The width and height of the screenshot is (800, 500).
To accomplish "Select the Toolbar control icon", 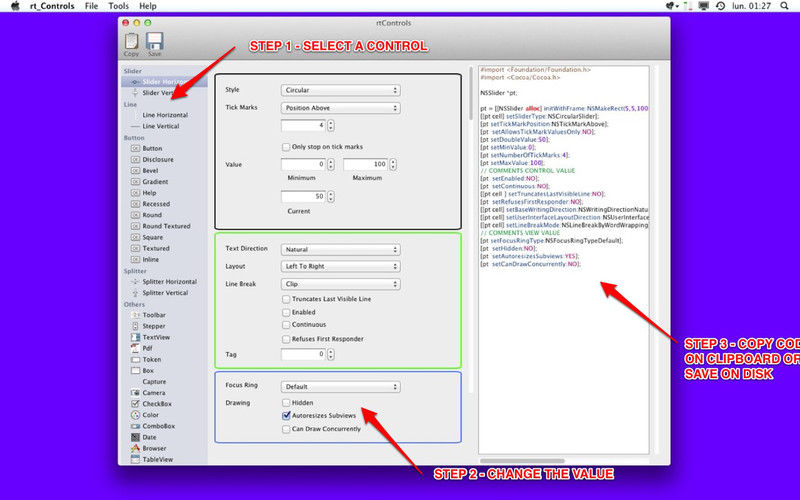I will point(135,315).
